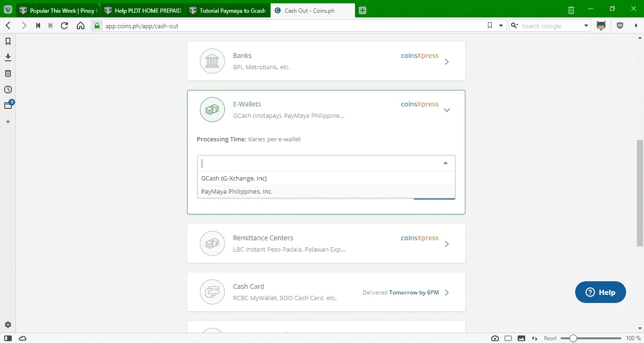Viewport: 644px width, 343px height.
Task: Collapse the e-wallet selection dropdown arrow
Action: click(x=446, y=163)
